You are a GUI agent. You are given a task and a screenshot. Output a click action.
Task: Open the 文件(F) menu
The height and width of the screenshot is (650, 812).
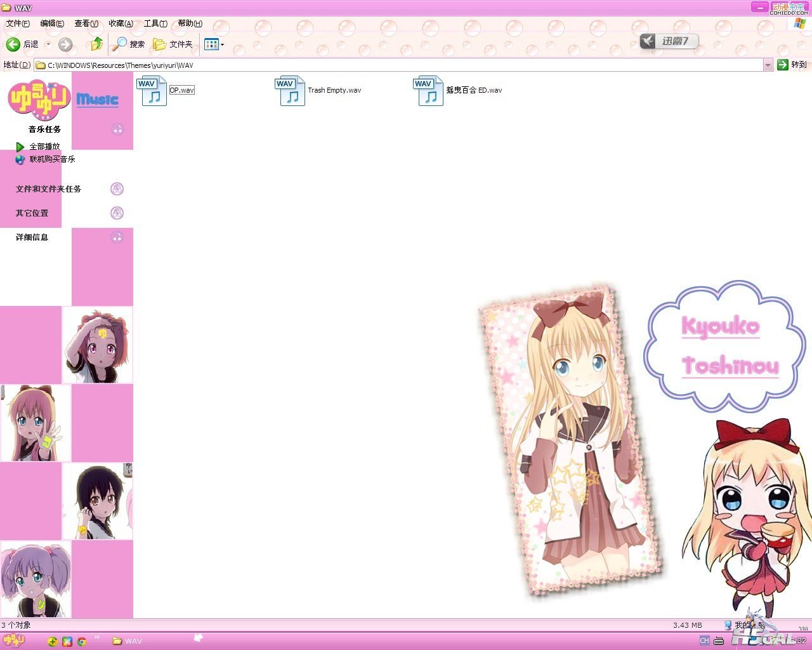point(17,23)
